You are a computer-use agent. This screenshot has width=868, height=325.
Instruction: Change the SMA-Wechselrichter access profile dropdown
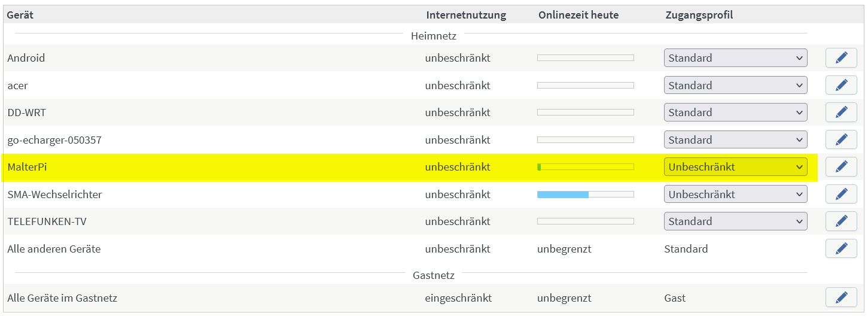[735, 194]
